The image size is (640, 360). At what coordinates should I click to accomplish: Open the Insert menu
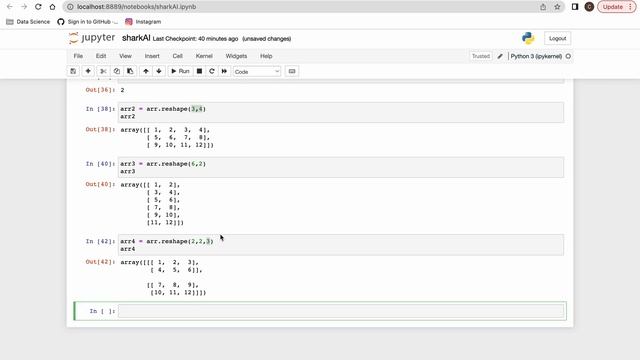tap(152, 56)
